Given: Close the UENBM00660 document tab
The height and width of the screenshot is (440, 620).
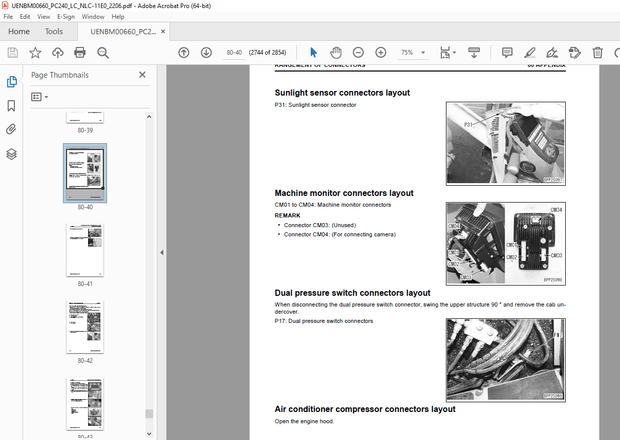Looking at the screenshot, I should click(x=163, y=31).
